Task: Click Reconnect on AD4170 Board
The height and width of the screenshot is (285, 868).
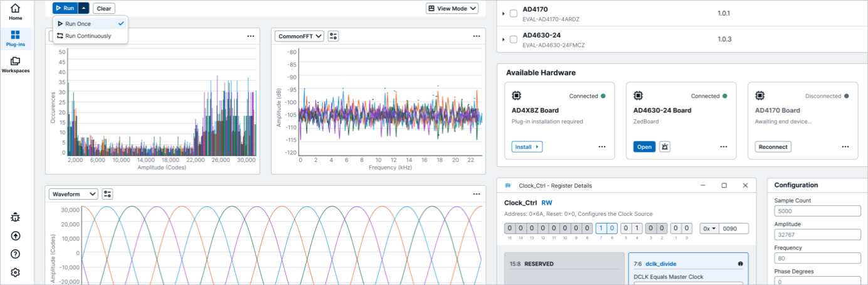Action: coord(773,147)
